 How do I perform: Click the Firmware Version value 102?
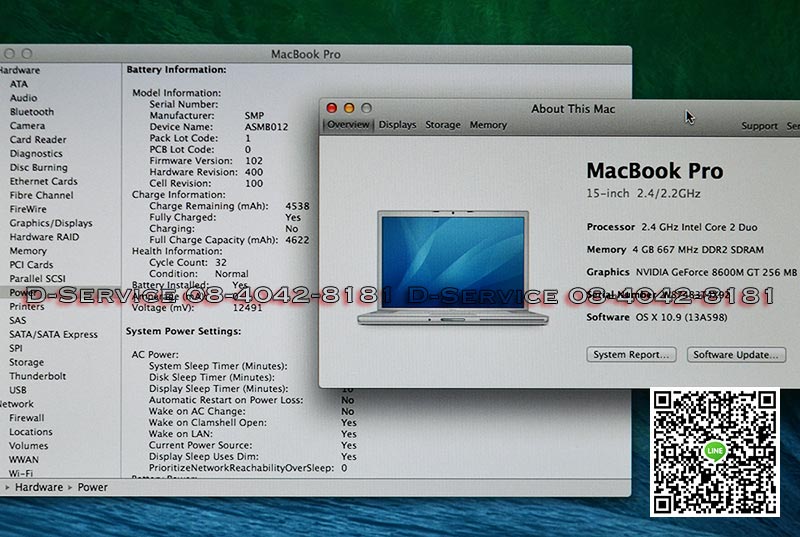tap(254, 161)
